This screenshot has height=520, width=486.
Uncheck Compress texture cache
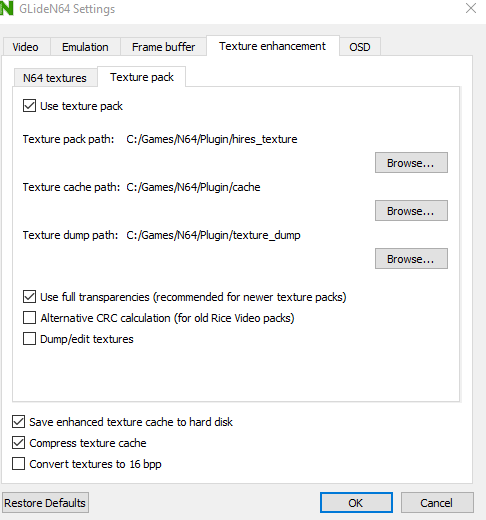click(x=19, y=443)
